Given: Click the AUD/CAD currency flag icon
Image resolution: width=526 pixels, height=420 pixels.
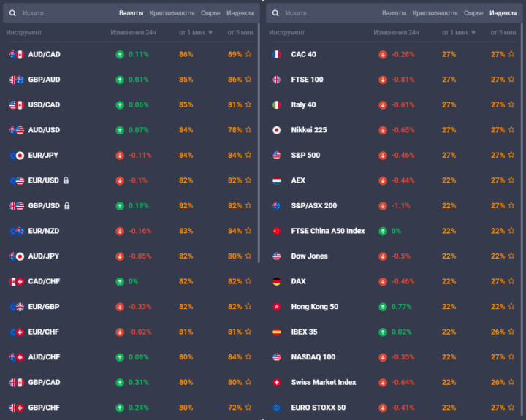Looking at the screenshot, I should coord(16,55).
